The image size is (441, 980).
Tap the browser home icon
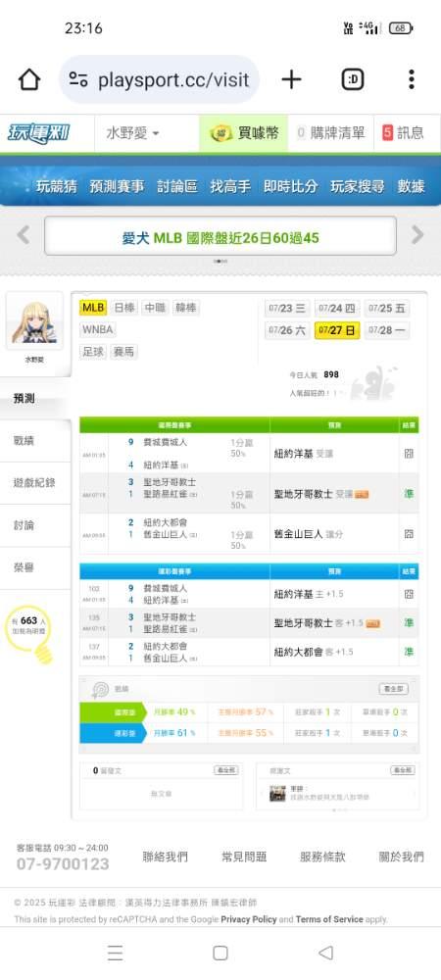pos(29,79)
